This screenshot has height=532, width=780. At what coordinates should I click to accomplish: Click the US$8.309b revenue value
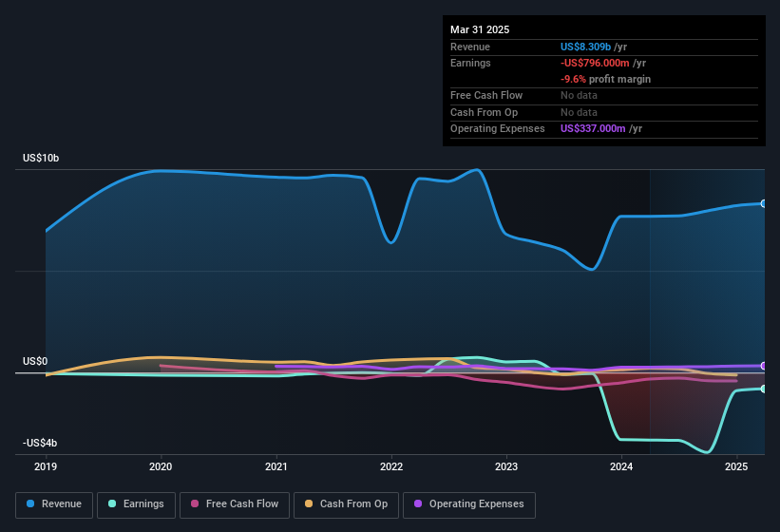pos(585,47)
